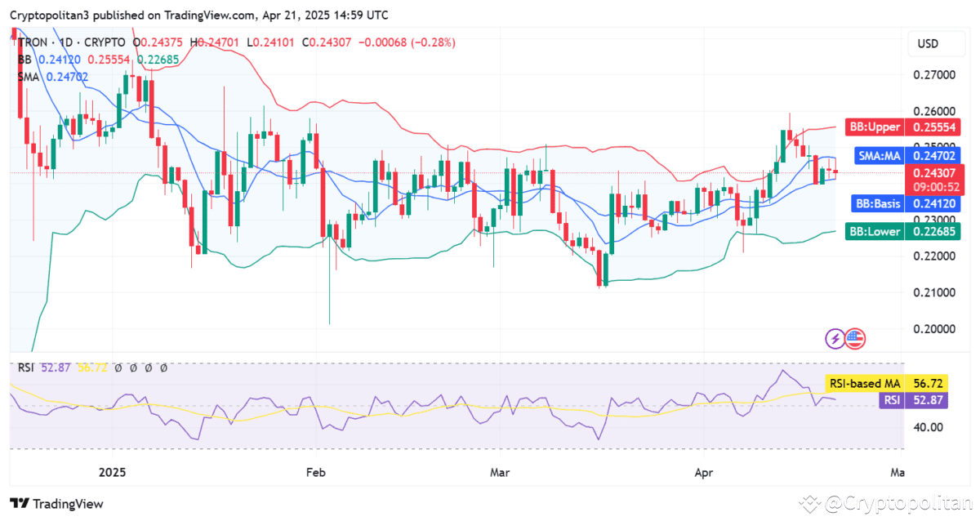Click the BB:Basis label tag
The width and height of the screenshot is (980, 521).
pos(876,204)
